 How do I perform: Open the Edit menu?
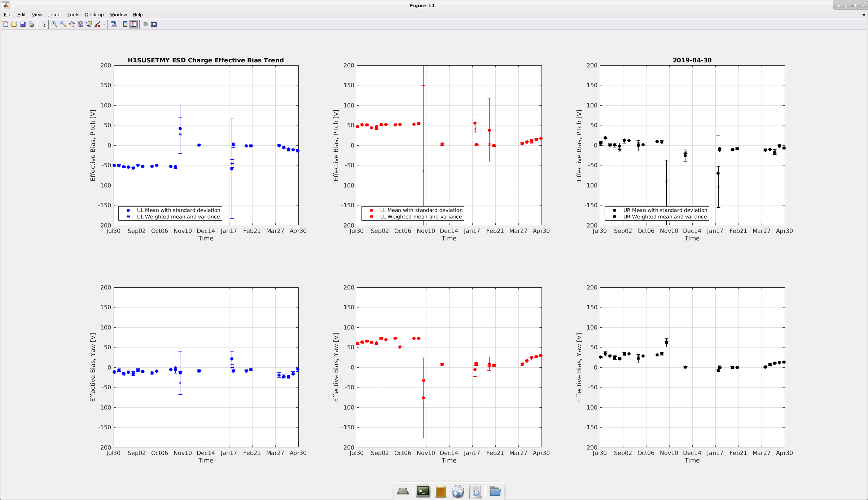click(x=21, y=15)
